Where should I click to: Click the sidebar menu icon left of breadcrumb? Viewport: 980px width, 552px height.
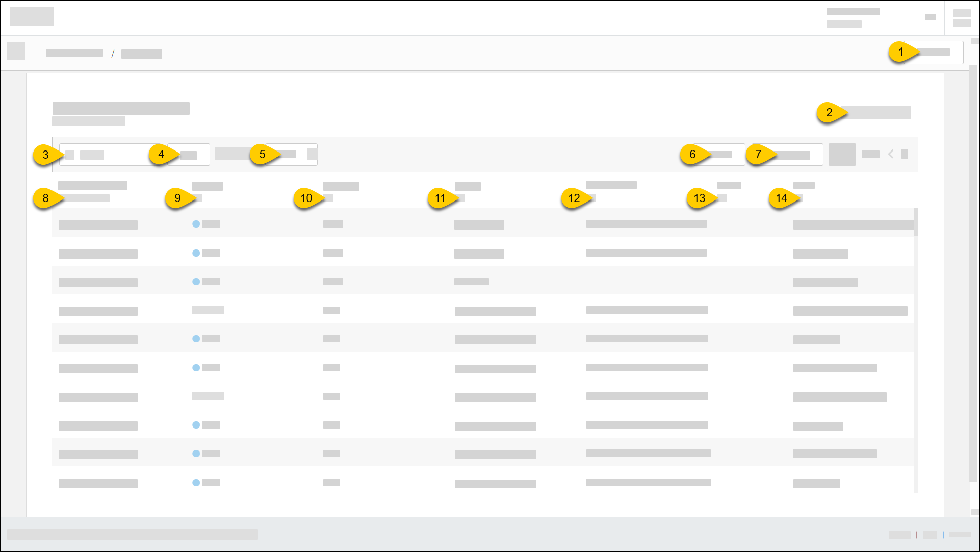pyautogui.click(x=16, y=51)
